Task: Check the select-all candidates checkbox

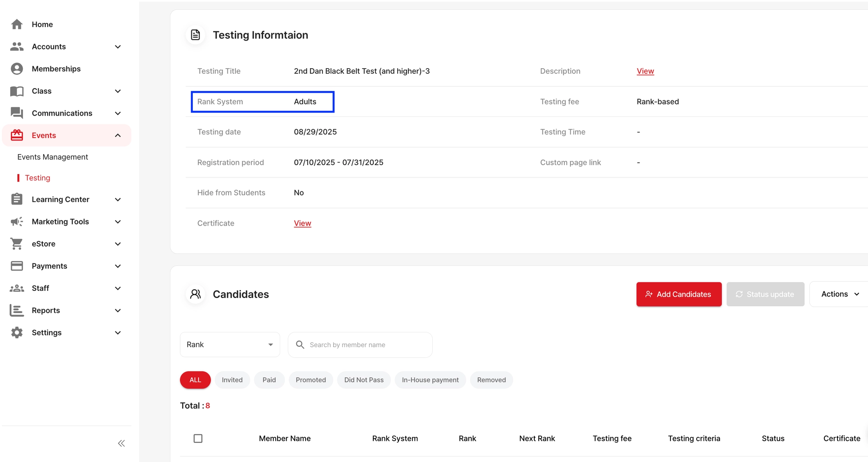Action: [198, 438]
